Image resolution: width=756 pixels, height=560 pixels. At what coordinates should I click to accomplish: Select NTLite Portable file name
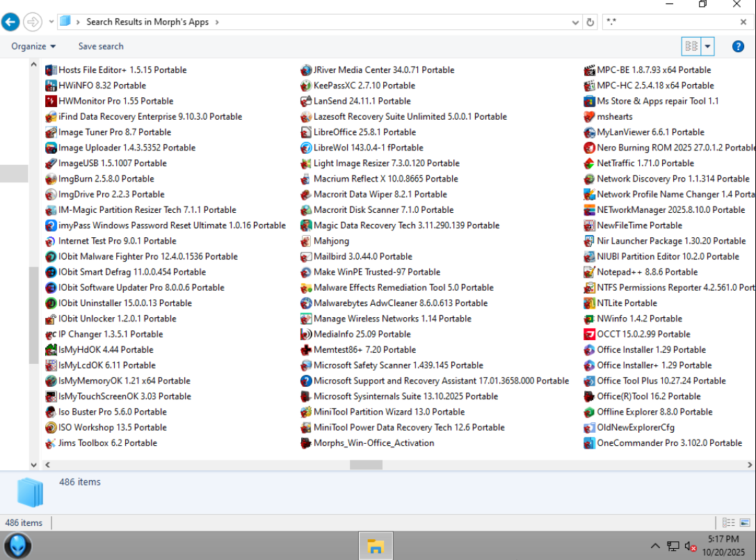[x=627, y=303]
